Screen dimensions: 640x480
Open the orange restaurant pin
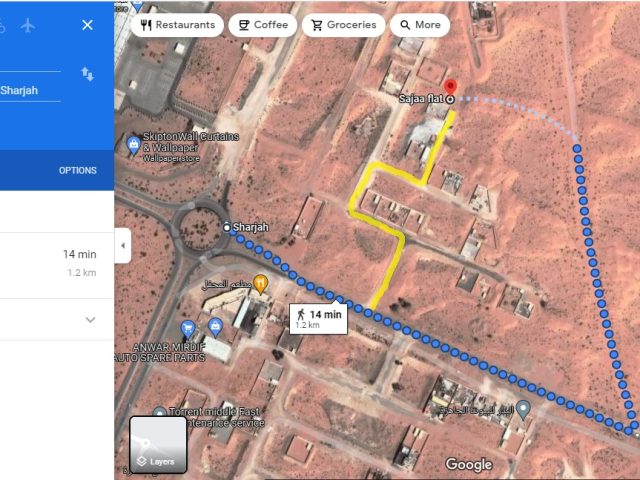coord(260,284)
